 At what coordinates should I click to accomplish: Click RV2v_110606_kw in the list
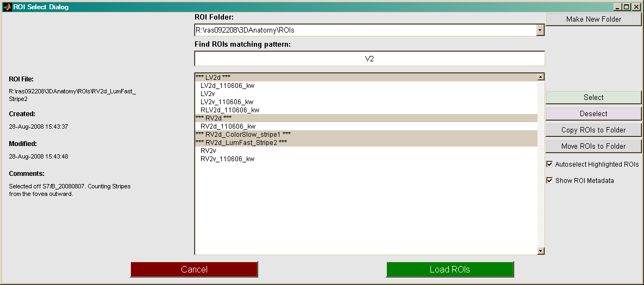point(227,159)
